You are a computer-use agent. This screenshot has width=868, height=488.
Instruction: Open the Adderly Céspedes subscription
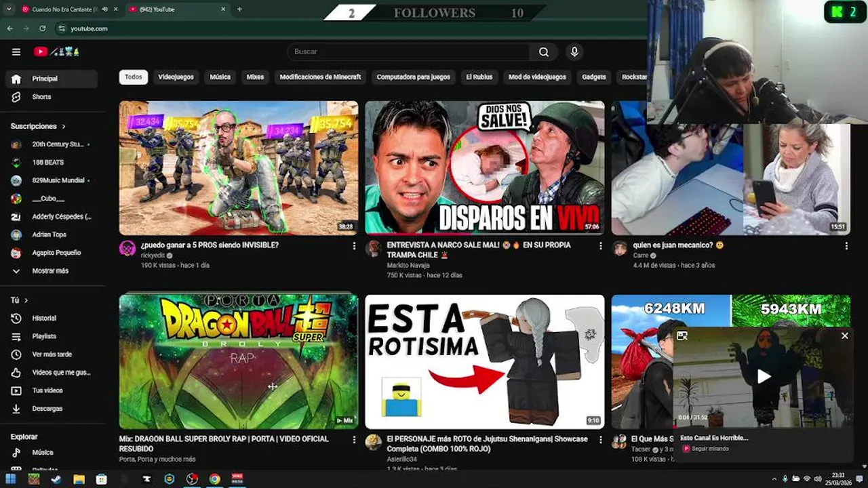[x=52, y=217]
